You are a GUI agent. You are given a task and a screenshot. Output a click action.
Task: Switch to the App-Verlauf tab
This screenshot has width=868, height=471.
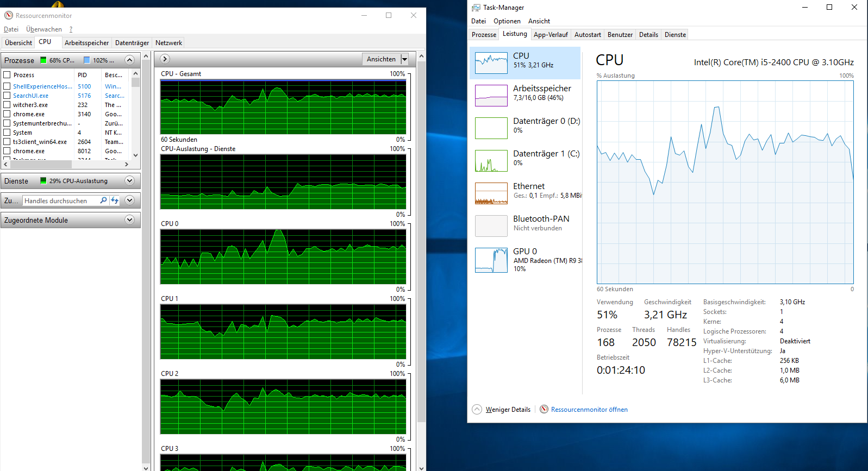coord(551,35)
